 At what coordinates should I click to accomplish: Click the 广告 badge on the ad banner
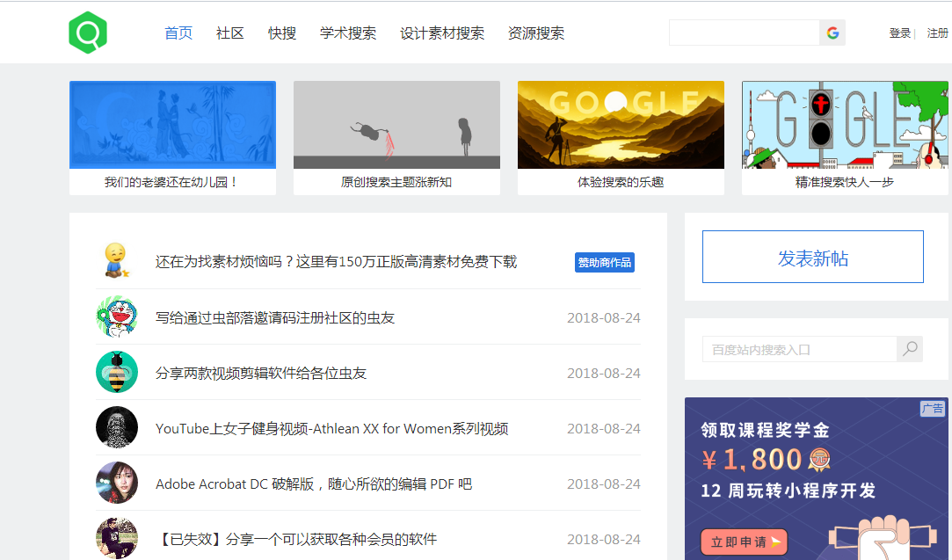pyautogui.click(x=933, y=408)
